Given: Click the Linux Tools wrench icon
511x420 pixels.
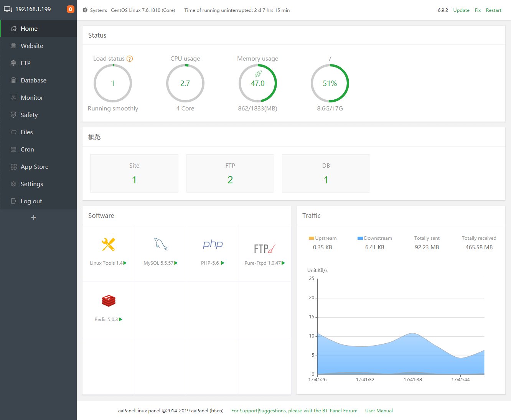Looking at the screenshot, I should click(x=108, y=244).
